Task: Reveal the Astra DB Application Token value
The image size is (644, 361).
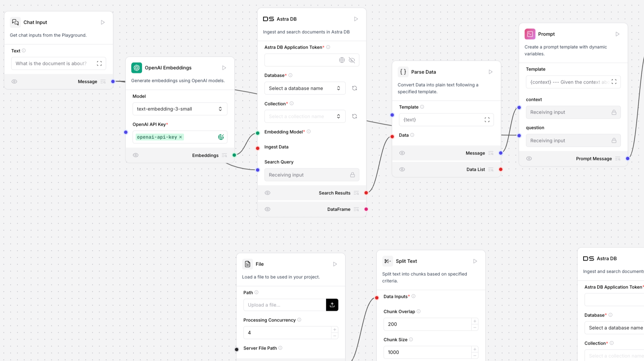Action: (352, 60)
